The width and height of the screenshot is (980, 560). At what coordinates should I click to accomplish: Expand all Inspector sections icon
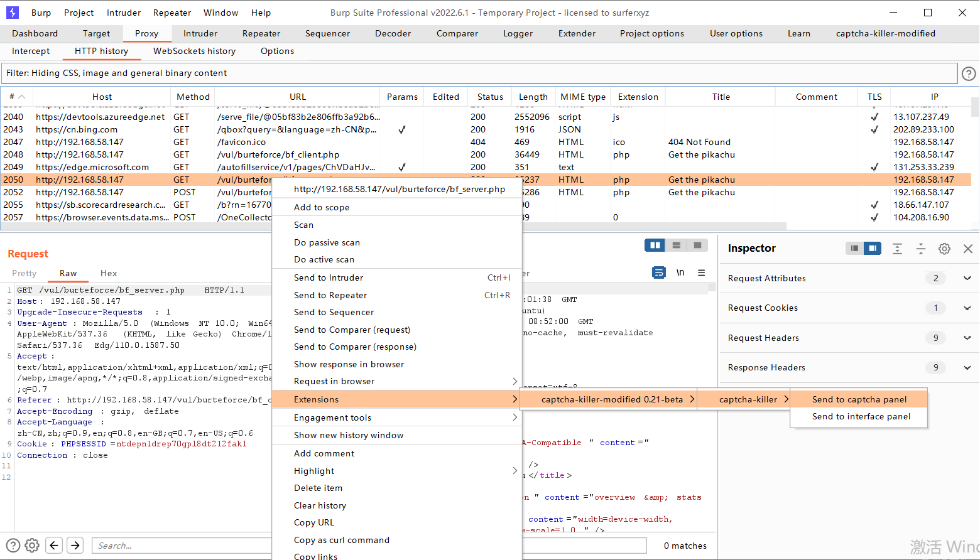click(897, 249)
